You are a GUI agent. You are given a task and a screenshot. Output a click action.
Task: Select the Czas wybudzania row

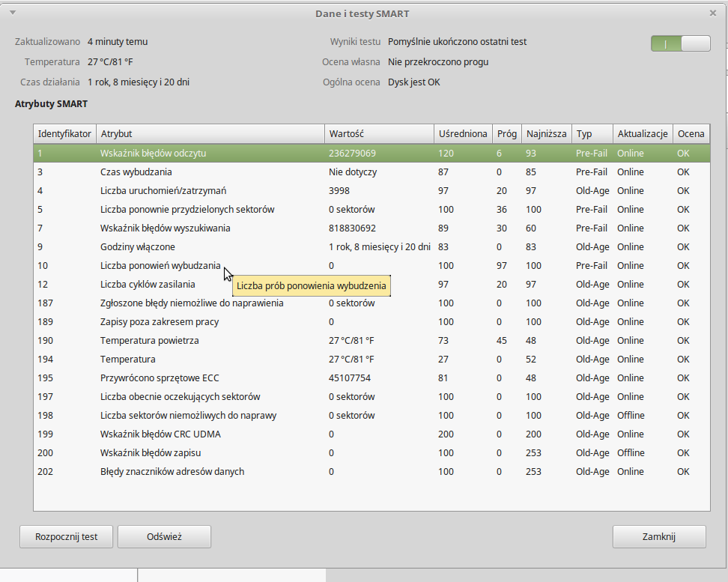[x=371, y=172]
